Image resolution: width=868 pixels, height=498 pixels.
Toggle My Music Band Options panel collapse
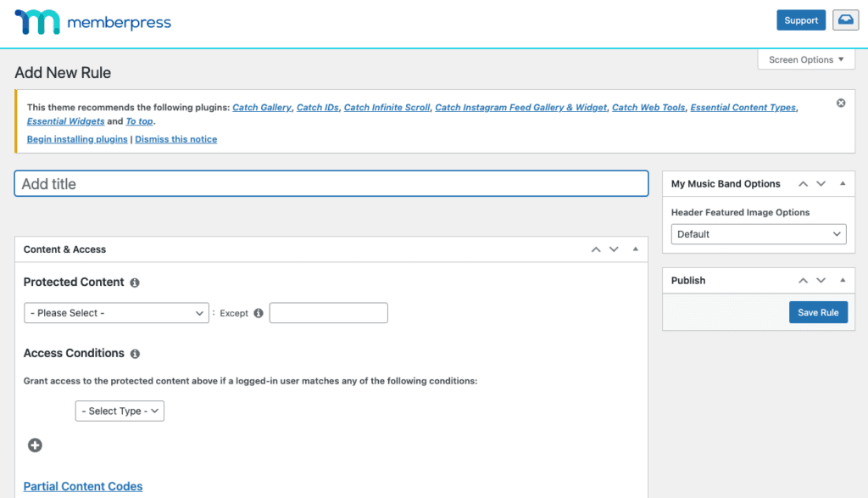tap(842, 184)
